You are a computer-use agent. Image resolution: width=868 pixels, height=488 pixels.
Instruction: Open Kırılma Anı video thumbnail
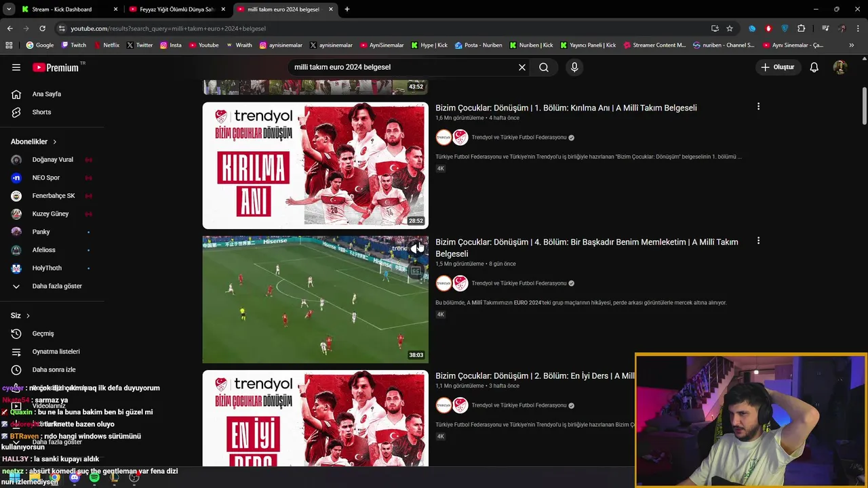[315, 165]
